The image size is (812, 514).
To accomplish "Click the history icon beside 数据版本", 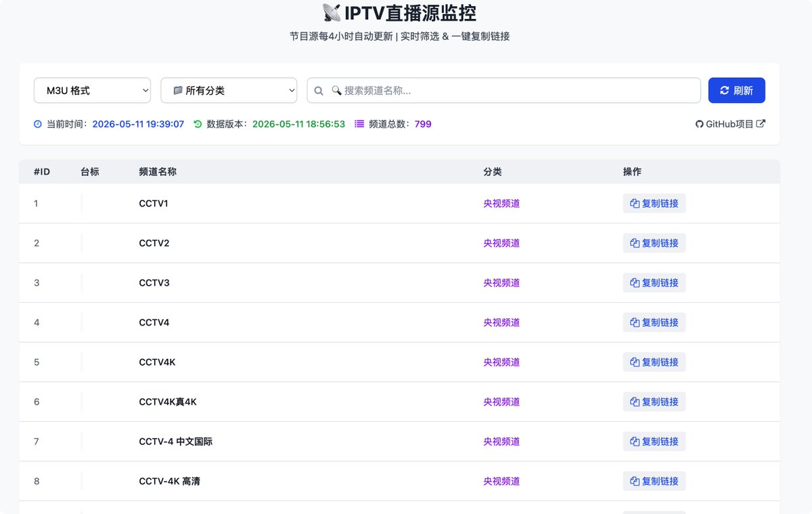I will (x=198, y=124).
